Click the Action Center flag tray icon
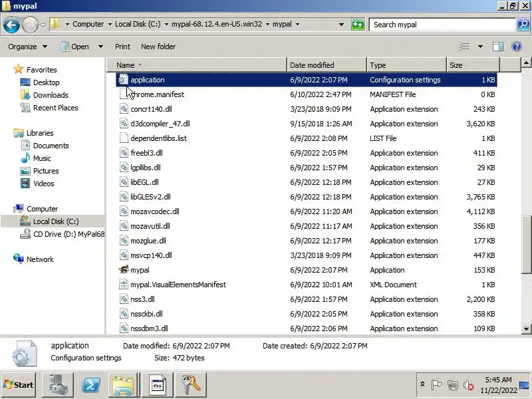 coord(436,385)
